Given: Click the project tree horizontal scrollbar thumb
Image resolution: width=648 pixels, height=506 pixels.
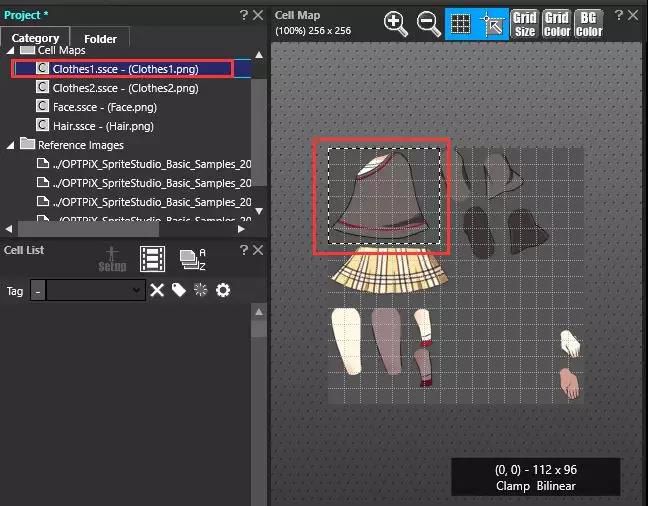Looking at the screenshot, I should coord(88,229).
